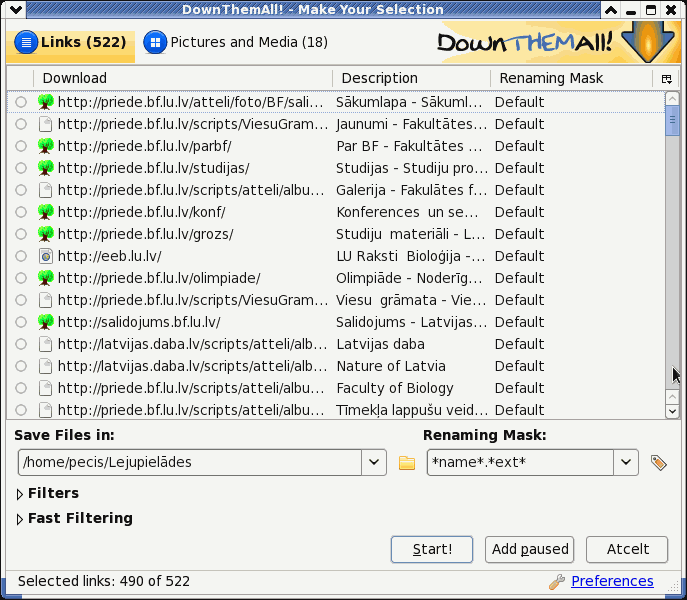687x600 pixels.
Task: Sort by the Renaming Mask column header
Action: [571, 78]
